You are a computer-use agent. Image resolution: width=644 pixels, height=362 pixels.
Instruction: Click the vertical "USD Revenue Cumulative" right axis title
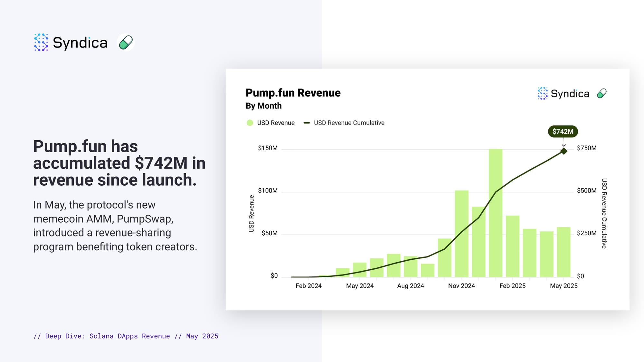point(604,213)
